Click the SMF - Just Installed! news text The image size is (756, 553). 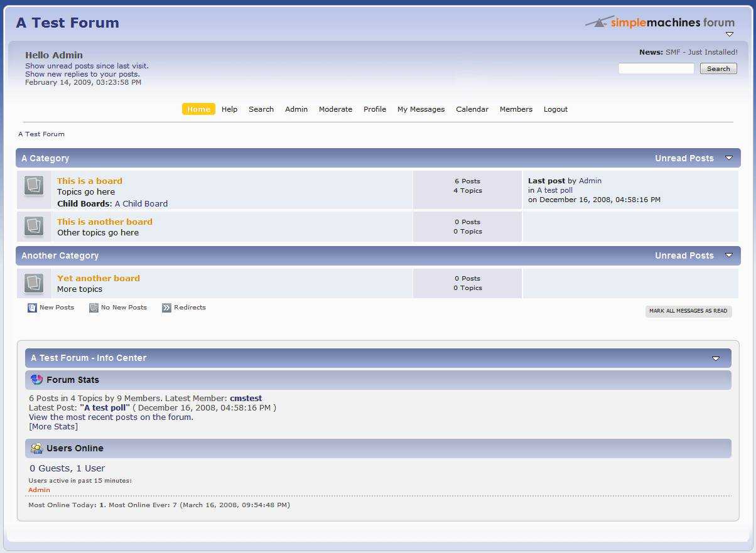click(701, 52)
